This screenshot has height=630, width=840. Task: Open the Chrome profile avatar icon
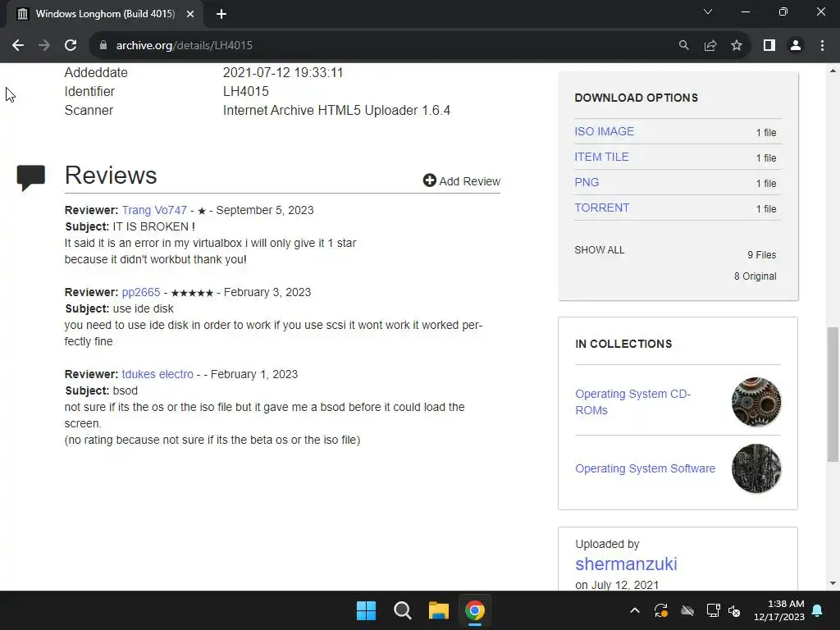pos(796,46)
